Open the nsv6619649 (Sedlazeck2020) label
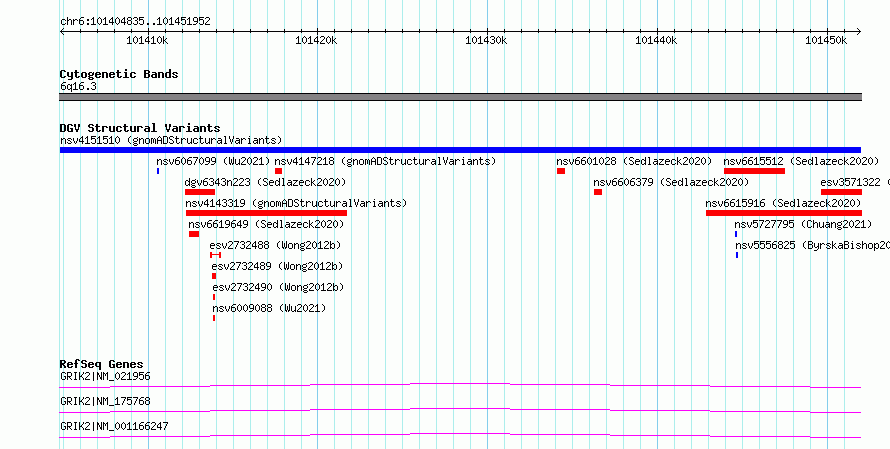Image resolution: width=890 pixels, height=449 pixels. point(266,224)
